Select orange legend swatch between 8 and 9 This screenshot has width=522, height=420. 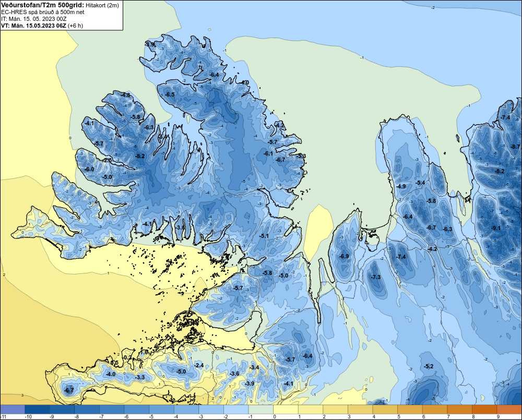(x=485, y=410)
